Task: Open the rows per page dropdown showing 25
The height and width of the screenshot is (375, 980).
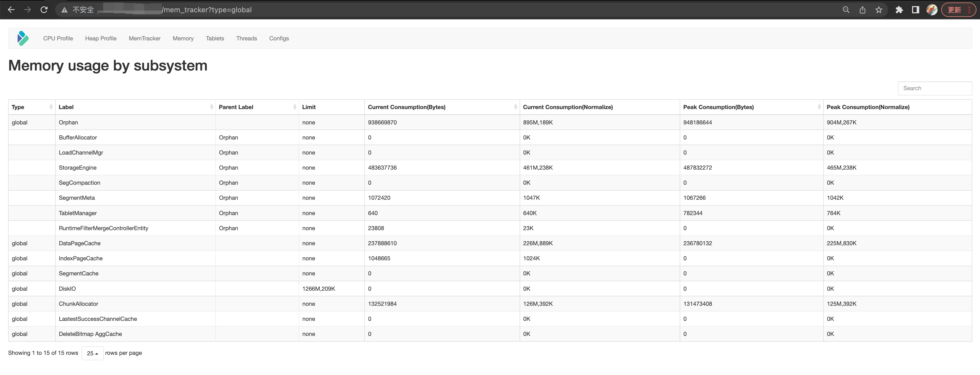Action: coord(92,353)
